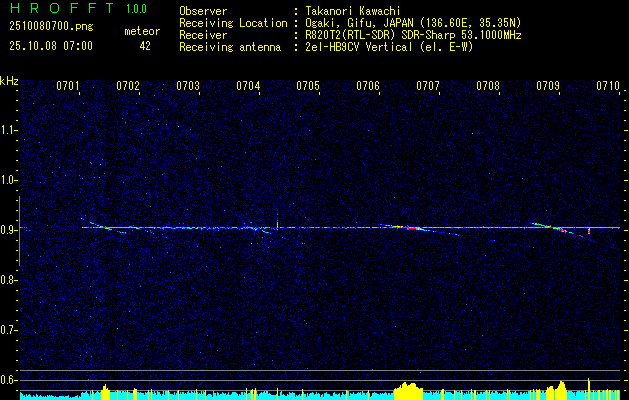Click the yellow power peak below 0707
Viewport: 629px width, 400px height.
(408, 391)
